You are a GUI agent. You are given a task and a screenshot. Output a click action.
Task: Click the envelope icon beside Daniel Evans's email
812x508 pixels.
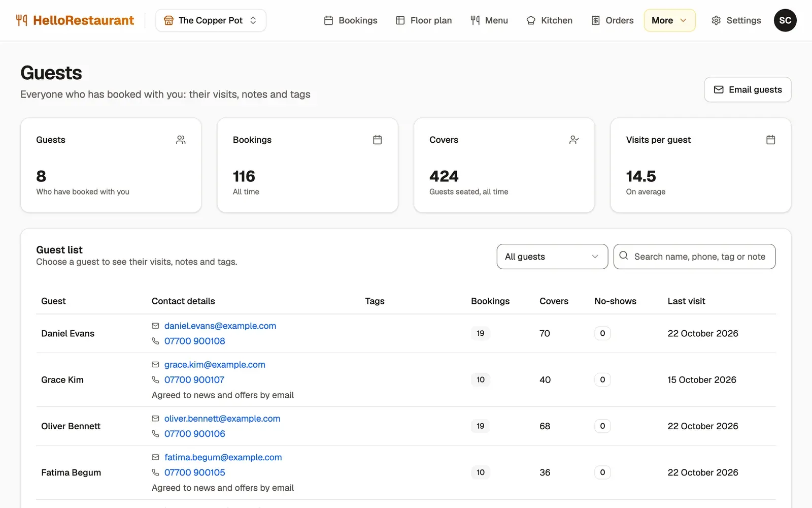(x=155, y=326)
